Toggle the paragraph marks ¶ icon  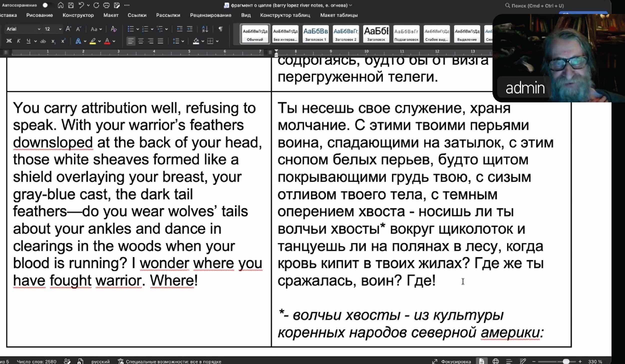coord(220,29)
